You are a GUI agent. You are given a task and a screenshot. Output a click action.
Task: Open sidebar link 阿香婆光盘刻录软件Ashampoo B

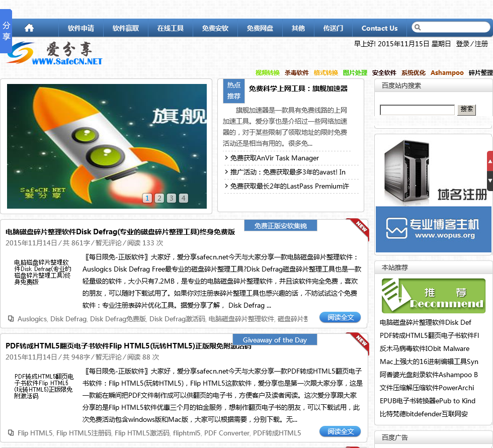click(429, 375)
